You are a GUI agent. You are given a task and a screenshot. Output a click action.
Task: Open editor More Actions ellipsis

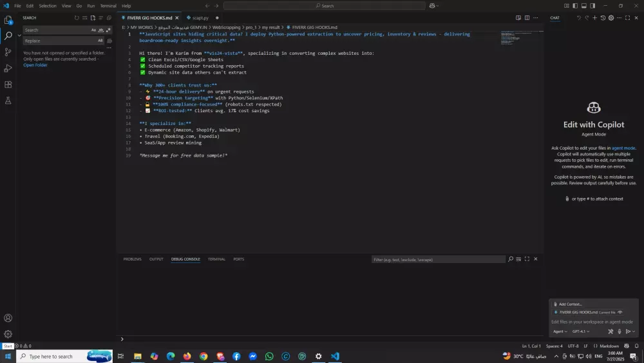pyautogui.click(x=536, y=17)
